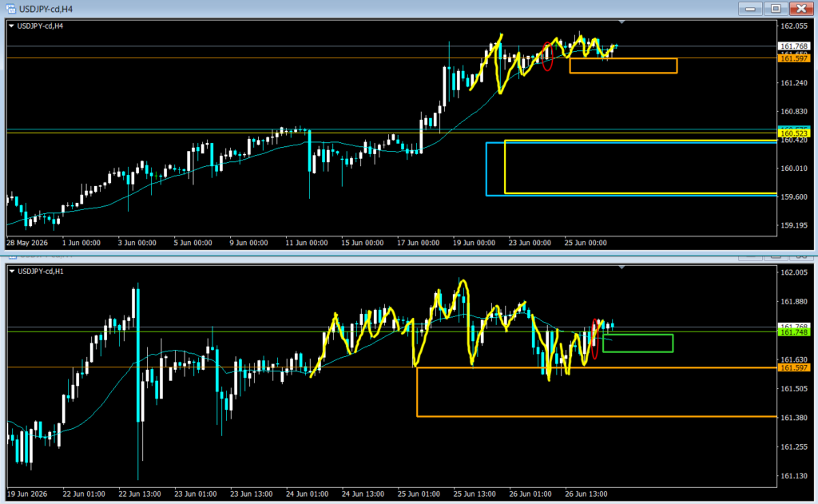818x504 pixels.
Task: Click the chart shift triangle marker on the H1 chart
Action: [x=621, y=268]
